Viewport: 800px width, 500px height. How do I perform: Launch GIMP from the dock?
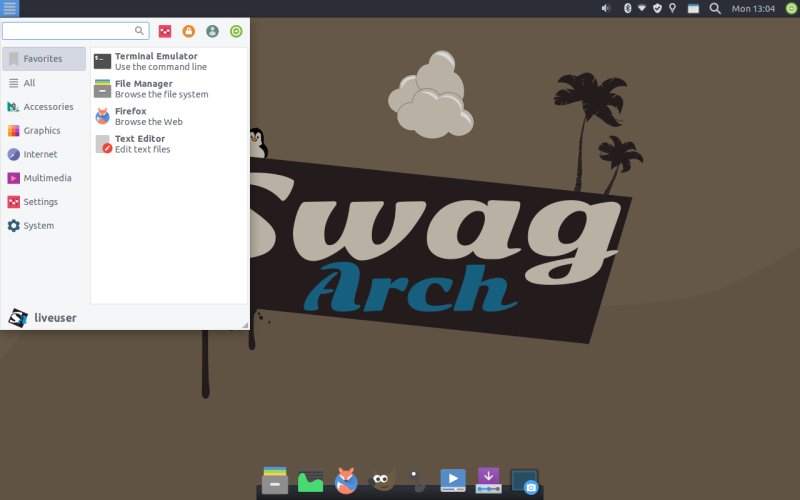[x=381, y=481]
